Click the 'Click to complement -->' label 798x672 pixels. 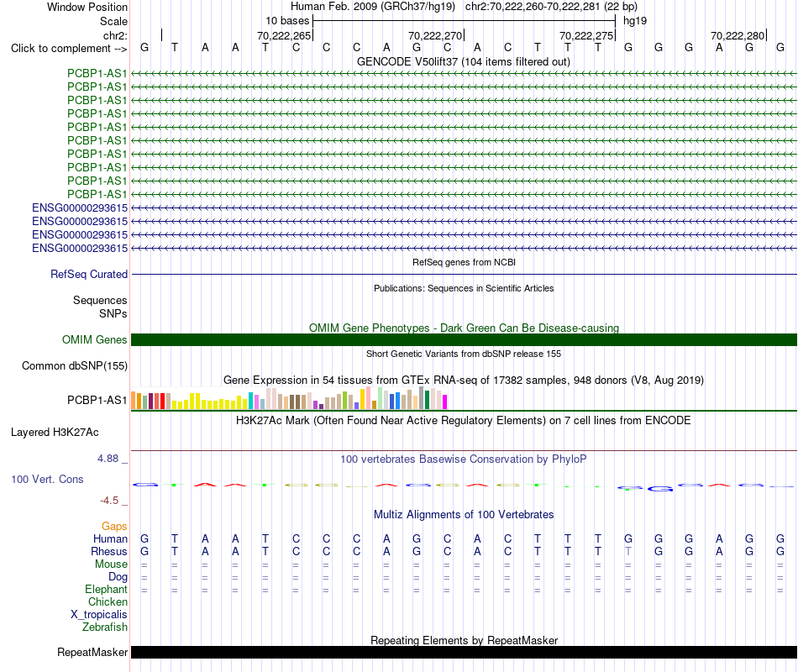[69, 49]
